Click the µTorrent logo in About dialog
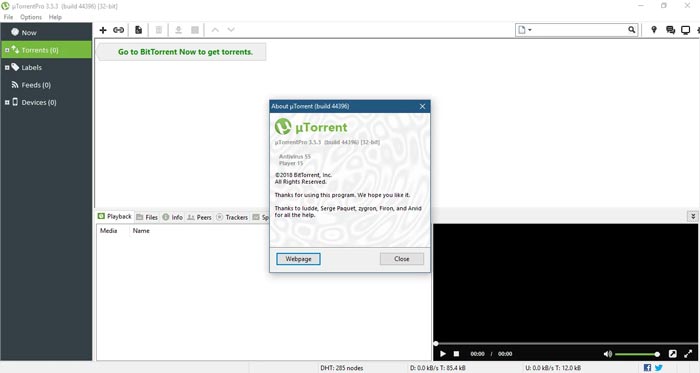Viewport: 700px width, 373px height. [311, 127]
